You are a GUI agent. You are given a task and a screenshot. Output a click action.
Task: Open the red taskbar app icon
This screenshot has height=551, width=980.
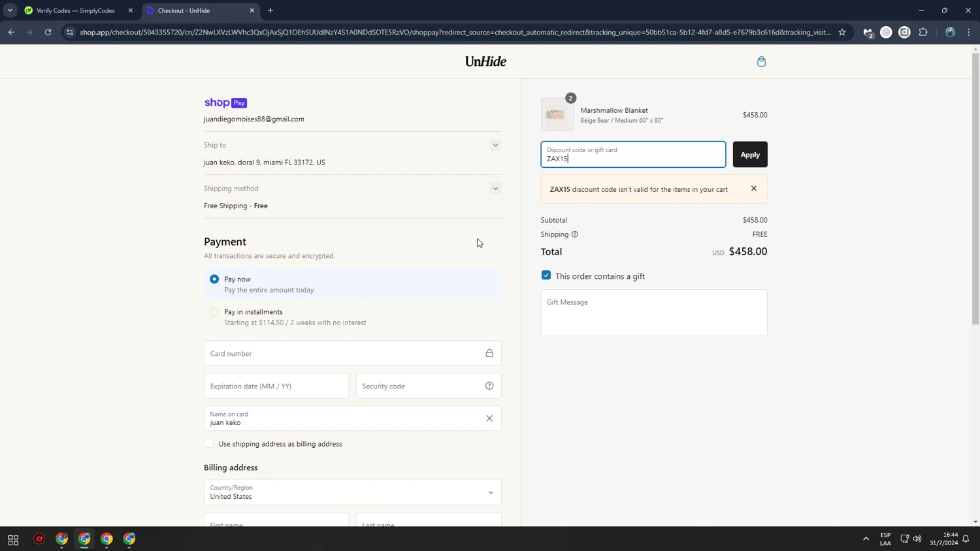point(39,539)
